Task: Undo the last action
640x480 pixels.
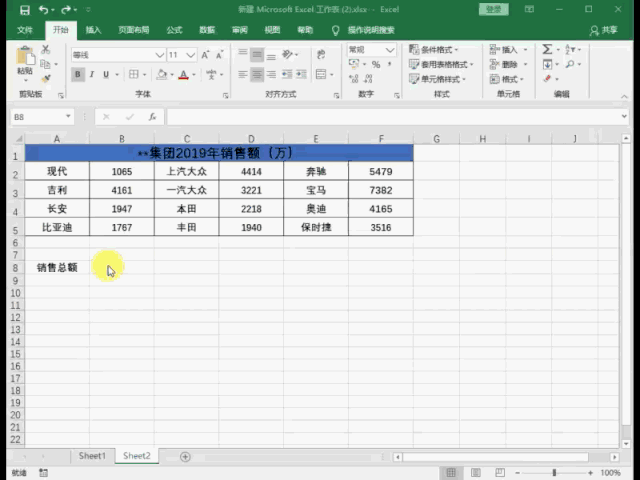Action: 43,10
